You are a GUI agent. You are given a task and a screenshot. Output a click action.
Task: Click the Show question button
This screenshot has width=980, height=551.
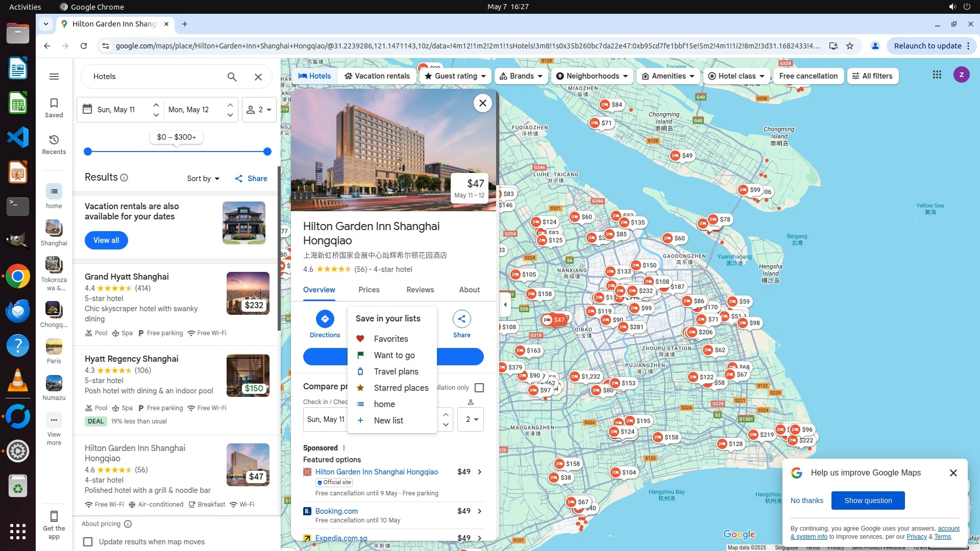867,500
